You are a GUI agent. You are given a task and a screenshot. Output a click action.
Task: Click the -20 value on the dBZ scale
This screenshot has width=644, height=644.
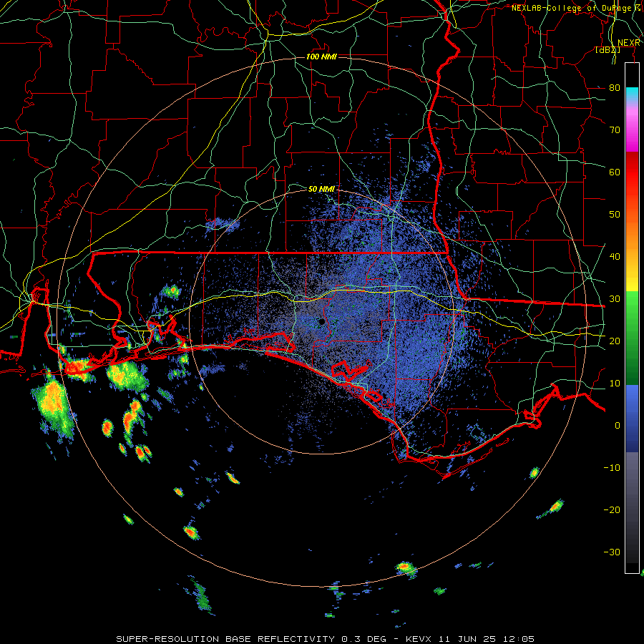pos(612,510)
